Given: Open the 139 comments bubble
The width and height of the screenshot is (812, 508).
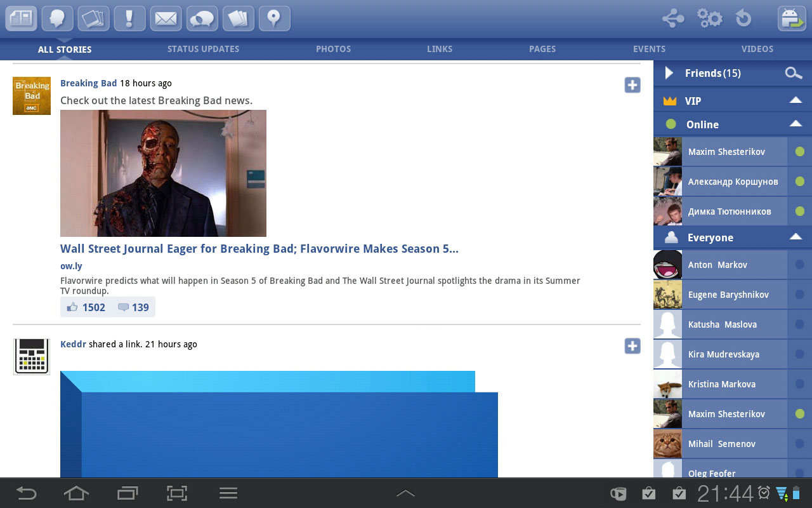Looking at the screenshot, I should [x=133, y=307].
